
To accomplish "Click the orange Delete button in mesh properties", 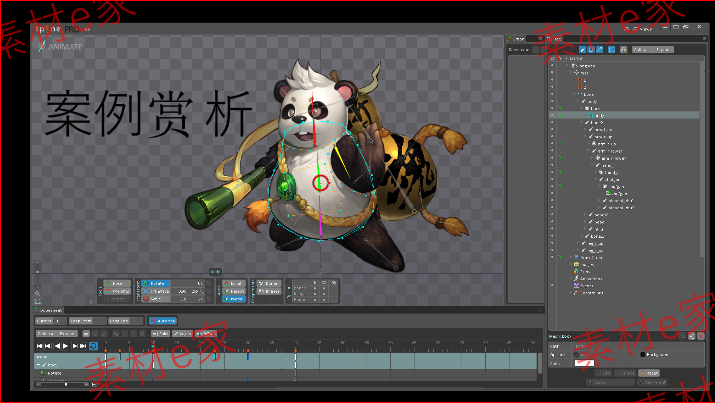I will click(x=648, y=373).
